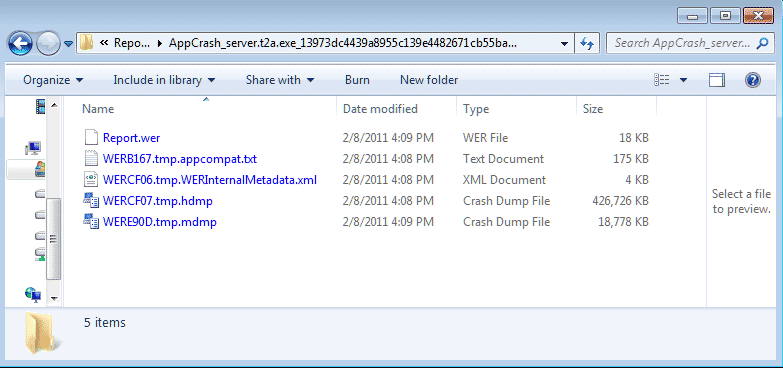Click the search magnifier icon
Image resolution: width=783 pixels, height=368 pixels.
763,43
